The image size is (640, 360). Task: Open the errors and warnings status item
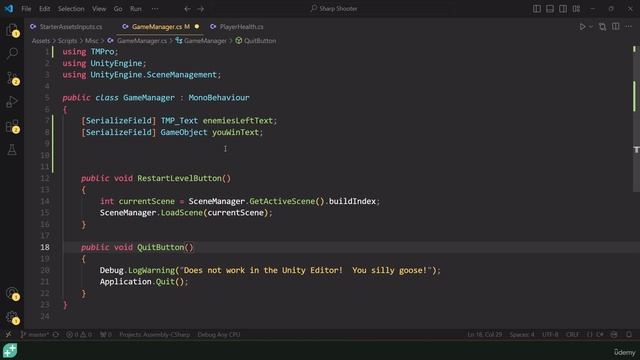[79, 335]
